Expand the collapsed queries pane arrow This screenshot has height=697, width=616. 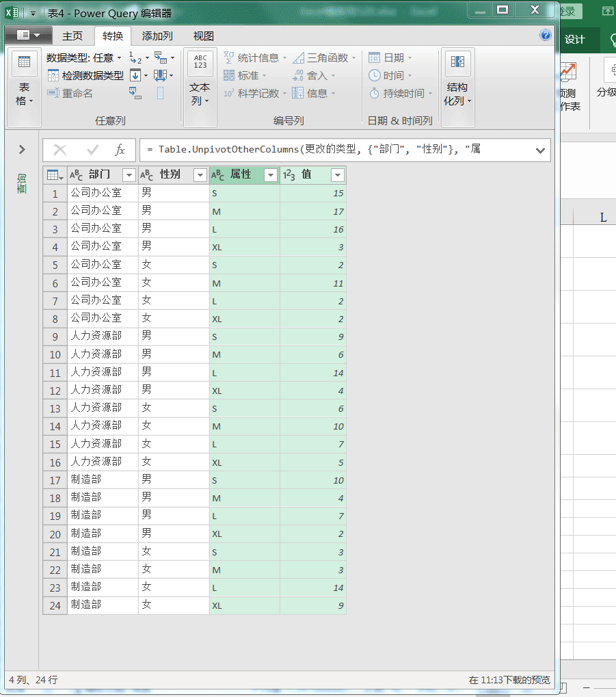tap(22, 149)
